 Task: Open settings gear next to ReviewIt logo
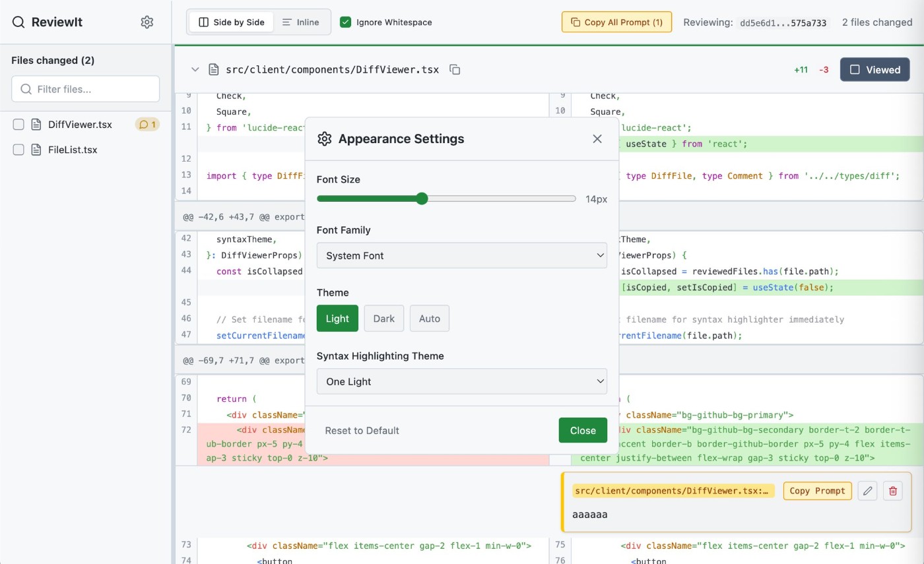[147, 22]
